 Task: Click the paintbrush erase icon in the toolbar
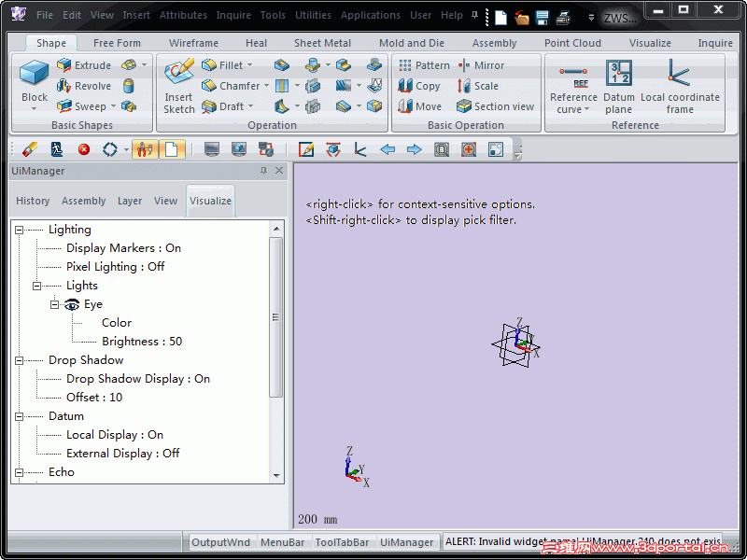click(30, 149)
